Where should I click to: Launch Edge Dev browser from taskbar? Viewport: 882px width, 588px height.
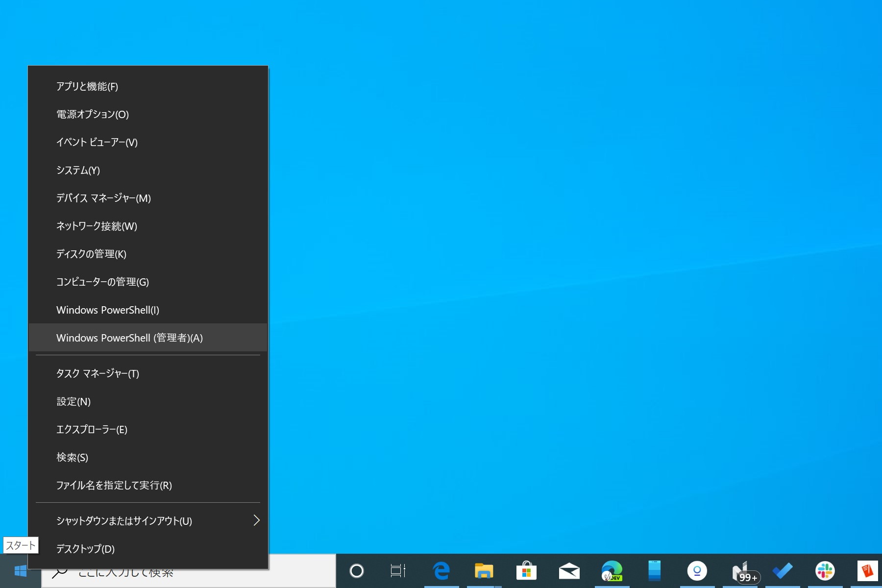click(x=612, y=571)
